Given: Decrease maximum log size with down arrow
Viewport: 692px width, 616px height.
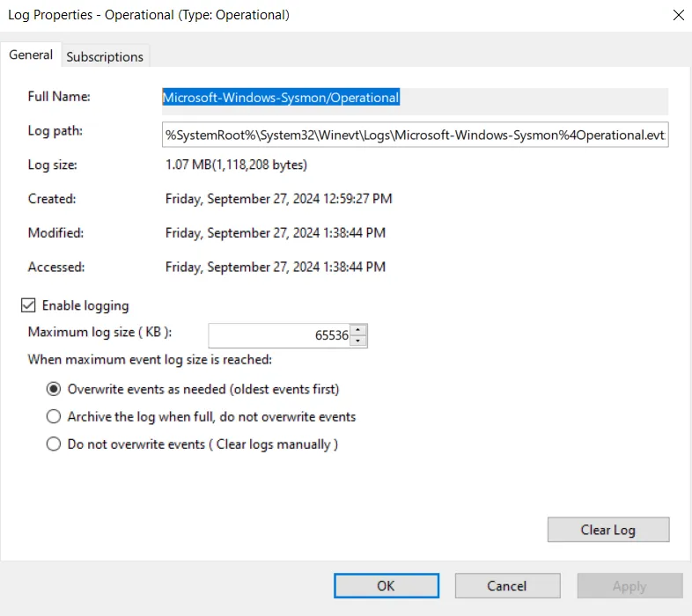Looking at the screenshot, I should coord(358,341).
